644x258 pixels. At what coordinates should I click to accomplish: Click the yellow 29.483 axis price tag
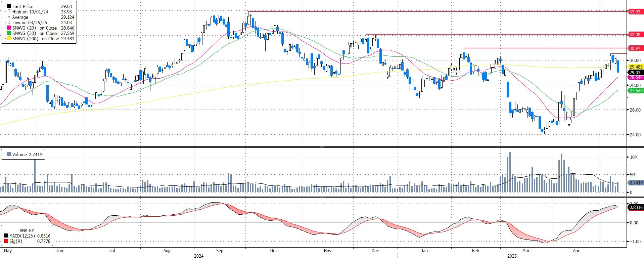tap(636, 67)
